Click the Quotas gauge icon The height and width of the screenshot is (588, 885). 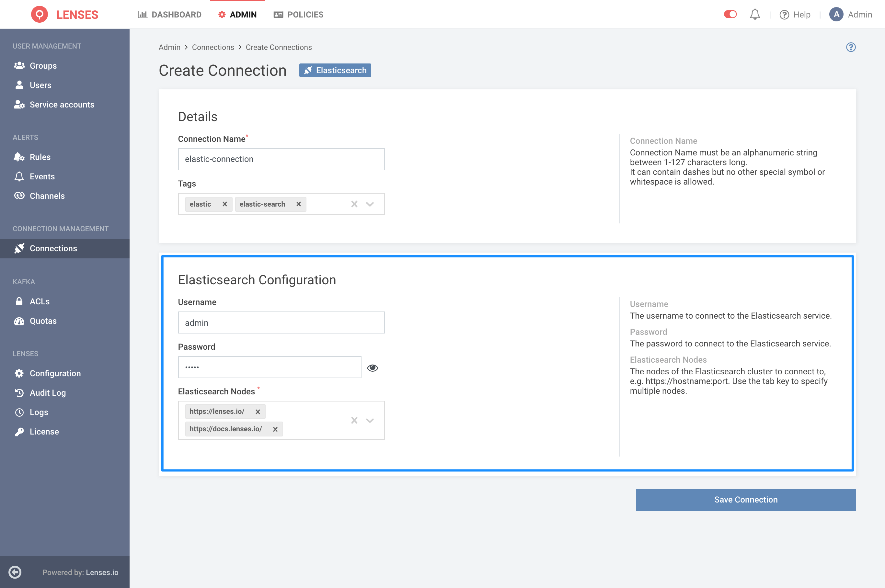coord(19,321)
